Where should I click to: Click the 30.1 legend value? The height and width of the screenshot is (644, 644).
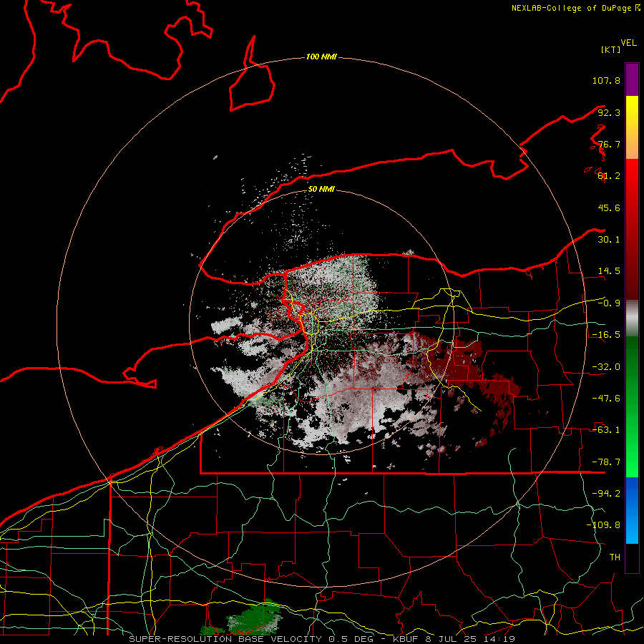[x=609, y=240]
